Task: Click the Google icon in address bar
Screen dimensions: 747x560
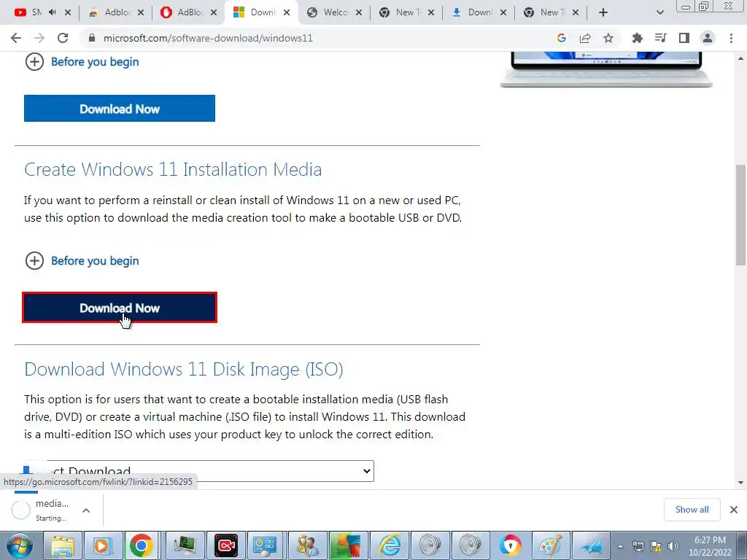Action: point(561,38)
